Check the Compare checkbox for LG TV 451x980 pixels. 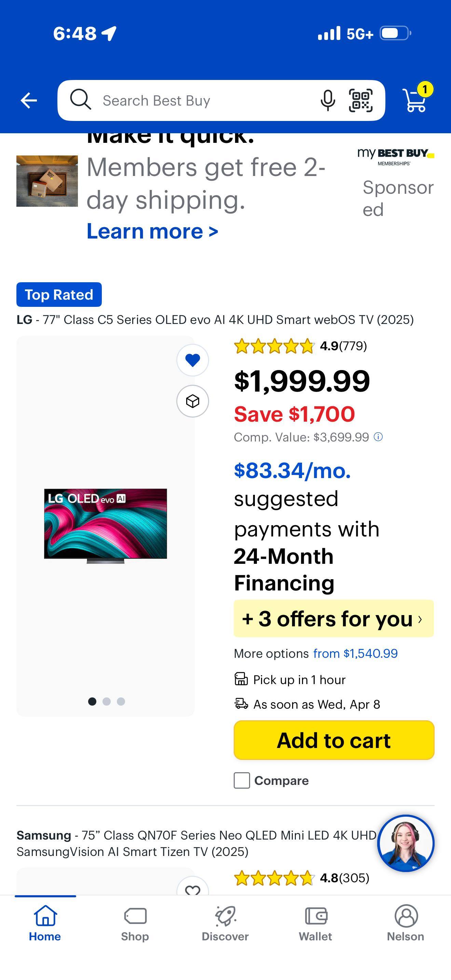pos(242,781)
